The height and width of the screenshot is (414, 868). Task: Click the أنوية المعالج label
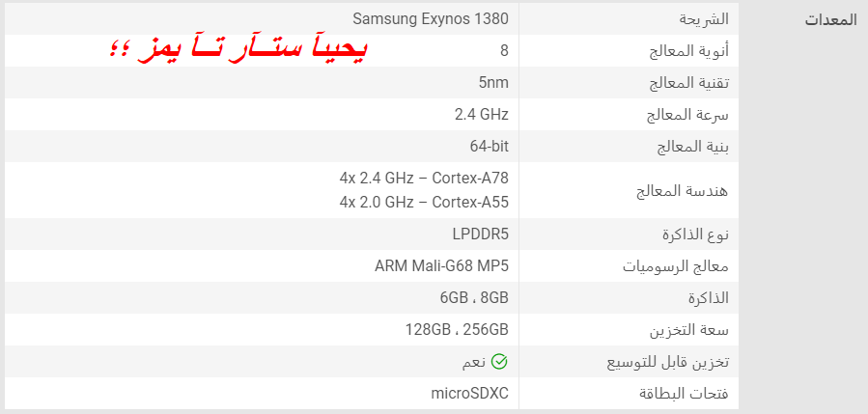[x=689, y=51]
